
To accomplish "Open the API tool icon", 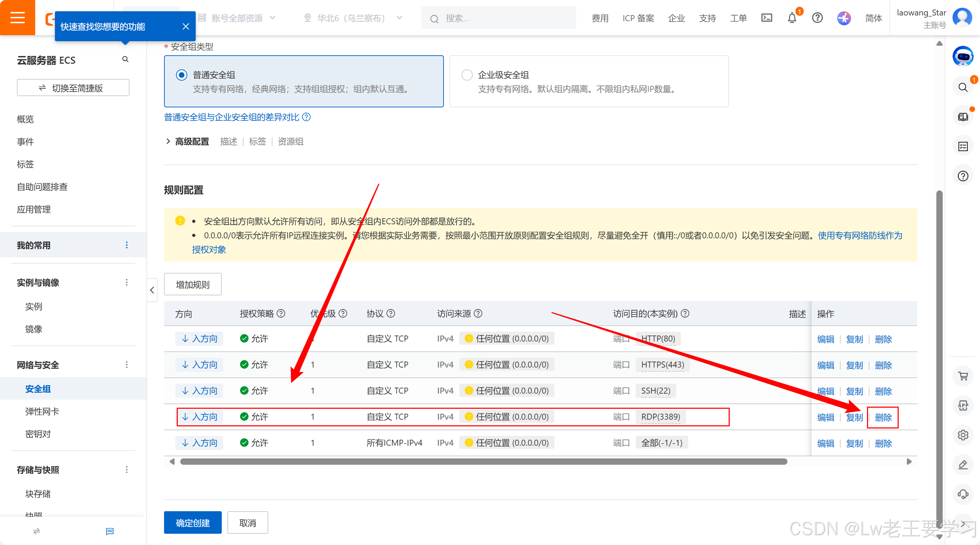I will pos(962,405).
